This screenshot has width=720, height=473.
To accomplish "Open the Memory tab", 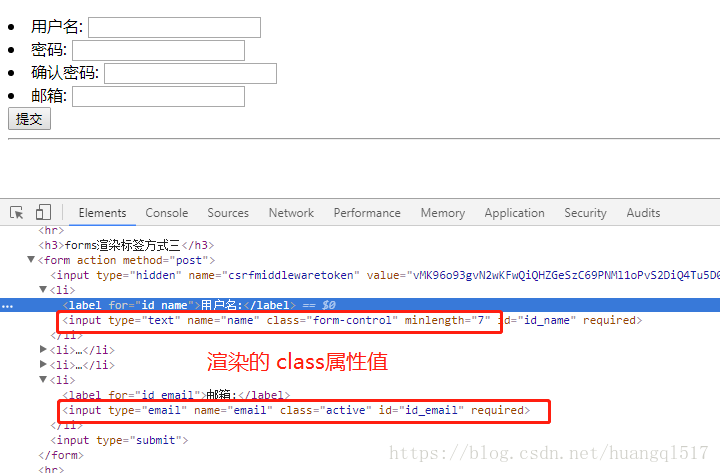I will [x=443, y=213].
